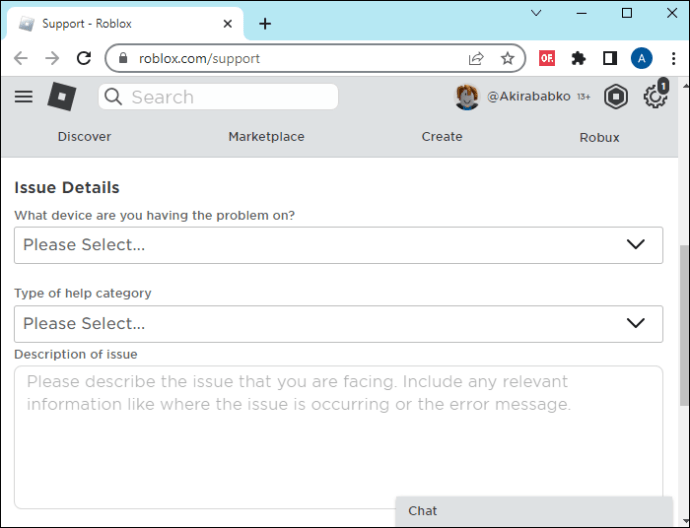Share this page from the address bar
Viewport: 690px width, 528px height.
click(x=476, y=58)
